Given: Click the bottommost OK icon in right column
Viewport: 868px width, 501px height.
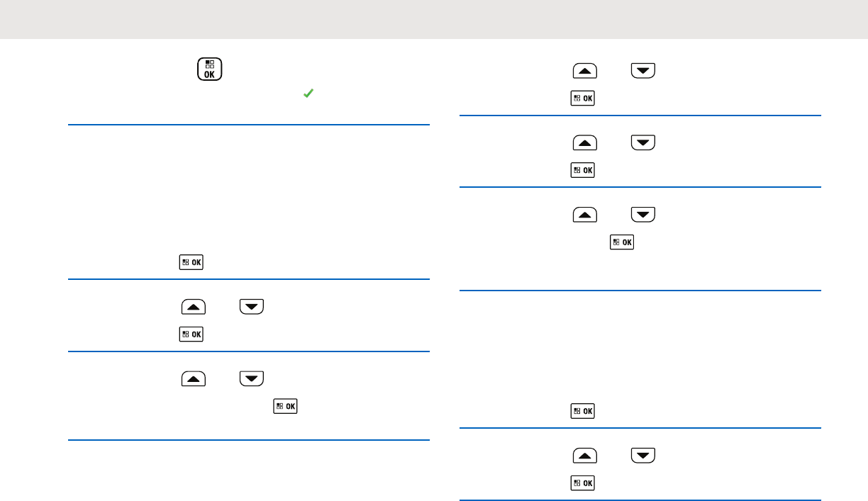Looking at the screenshot, I should tap(583, 483).
